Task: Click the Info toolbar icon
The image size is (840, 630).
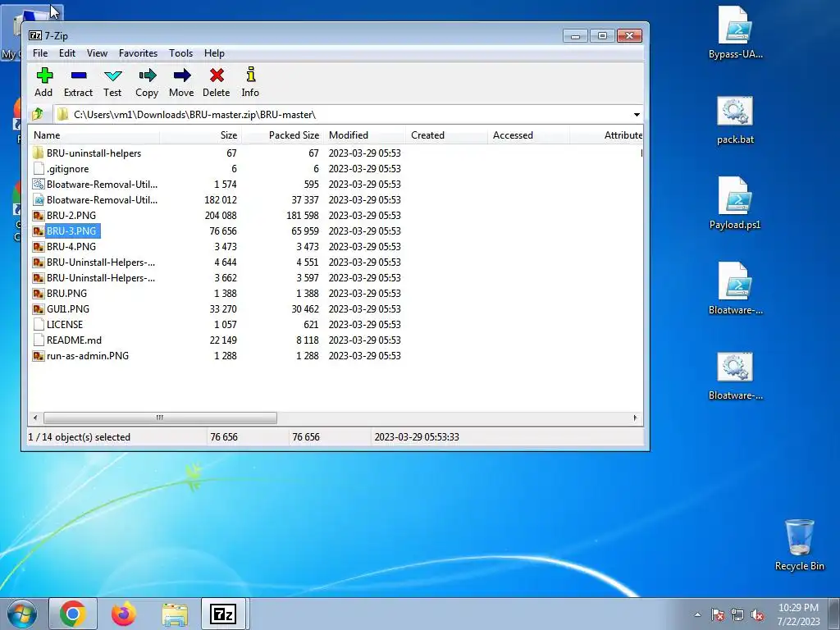Action: [250, 75]
